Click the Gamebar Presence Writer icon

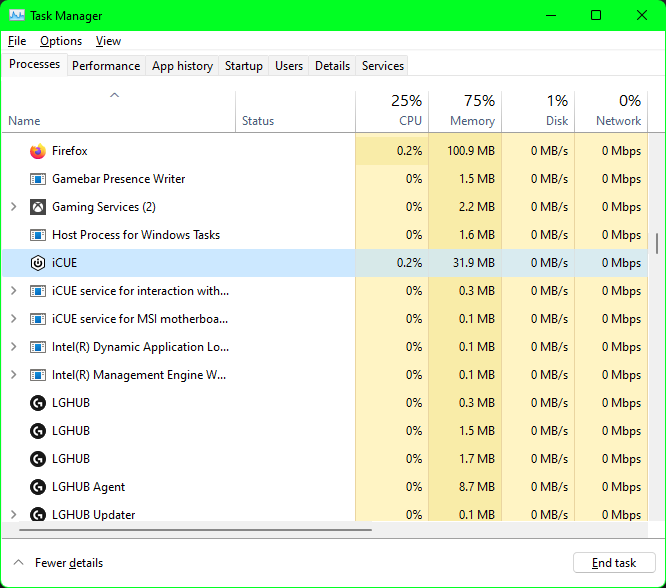tap(38, 179)
